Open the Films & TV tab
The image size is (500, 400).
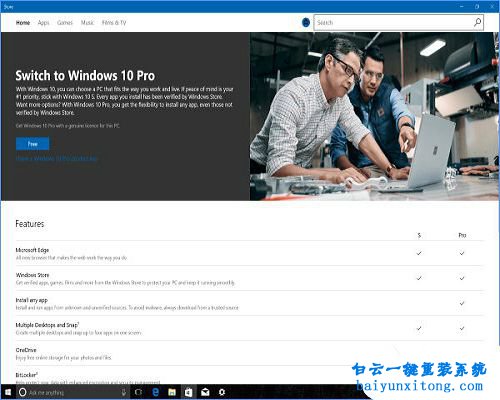[x=114, y=23]
